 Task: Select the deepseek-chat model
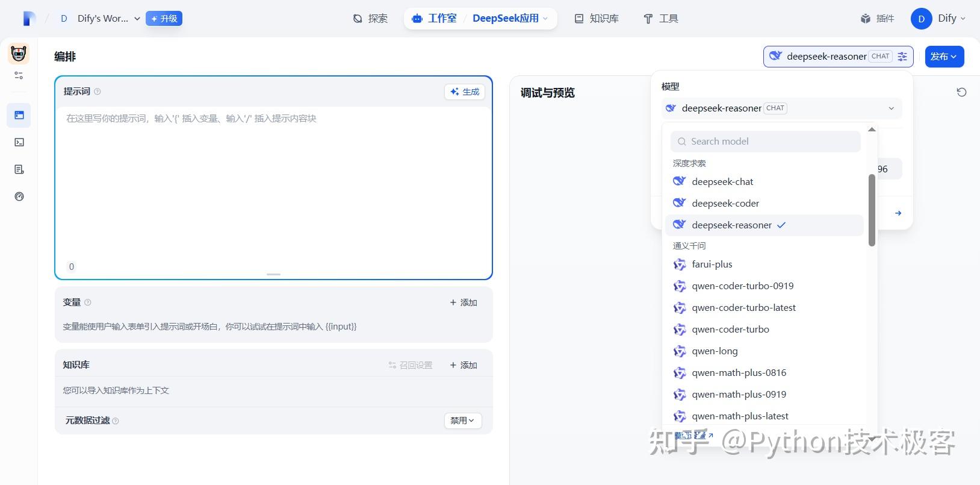tap(764, 181)
